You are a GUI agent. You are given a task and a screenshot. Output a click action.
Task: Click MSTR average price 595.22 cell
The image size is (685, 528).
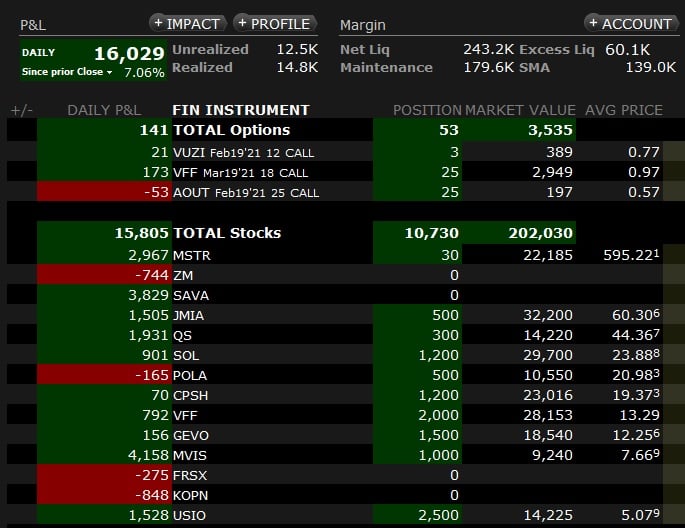pos(619,255)
